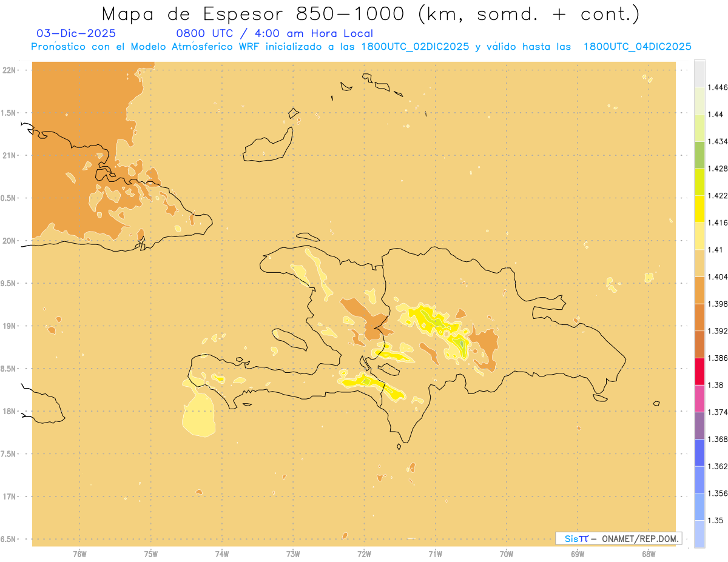Click the latitude axis label '18N'
The image size is (728, 562).
click(10, 411)
